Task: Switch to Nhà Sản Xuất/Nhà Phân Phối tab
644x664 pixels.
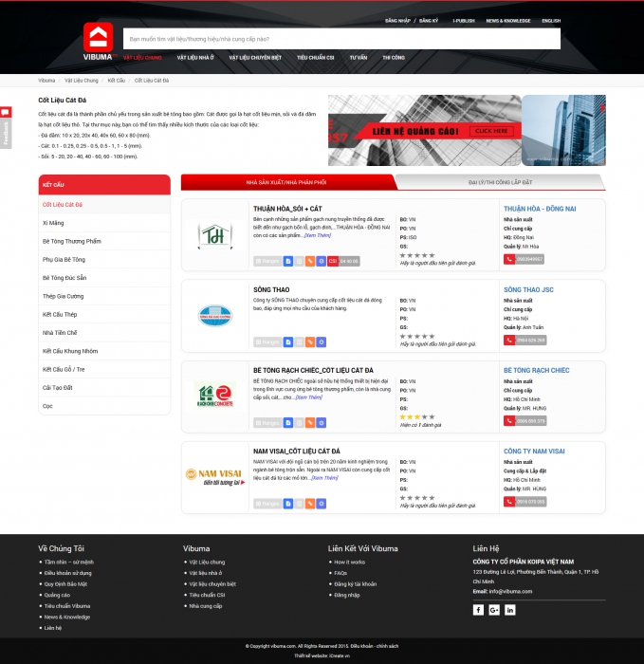Action: coord(286,182)
